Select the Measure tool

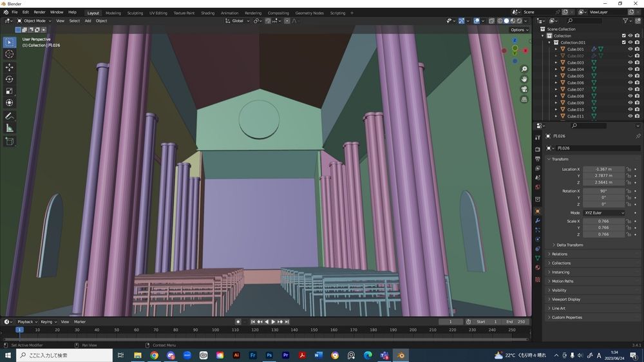tap(10, 129)
